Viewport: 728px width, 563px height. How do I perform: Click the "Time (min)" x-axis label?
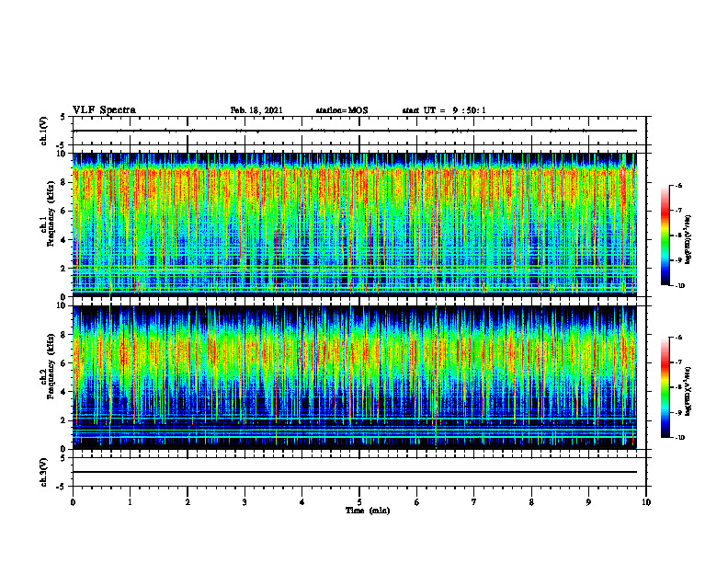click(368, 511)
